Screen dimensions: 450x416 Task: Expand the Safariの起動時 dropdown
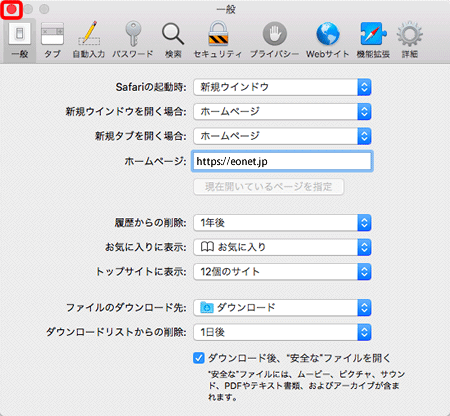[282, 87]
